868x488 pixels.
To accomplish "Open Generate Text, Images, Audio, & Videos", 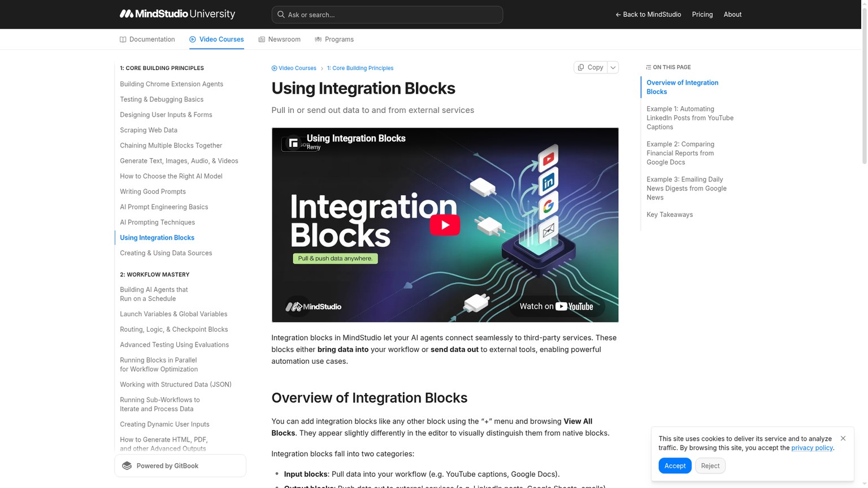I will [x=179, y=161].
